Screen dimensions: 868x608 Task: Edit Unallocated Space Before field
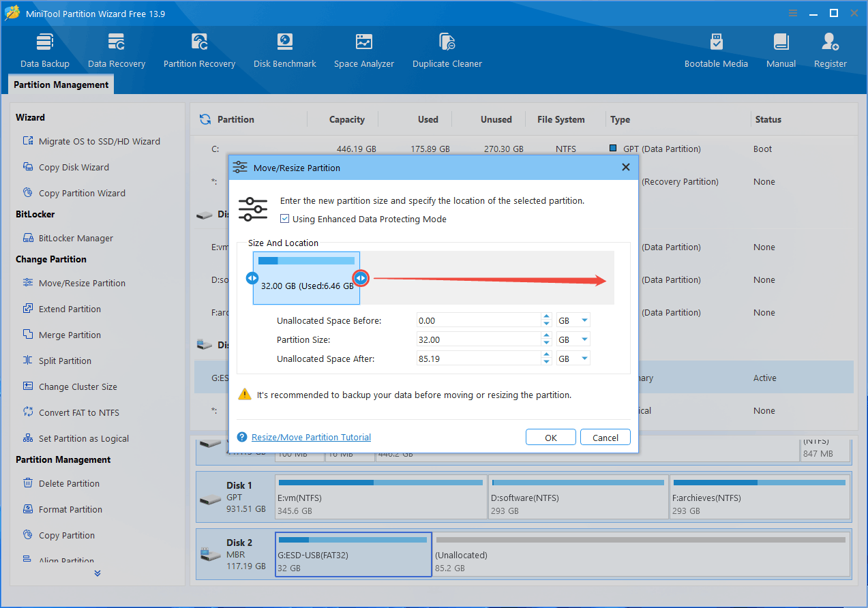[479, 320]
